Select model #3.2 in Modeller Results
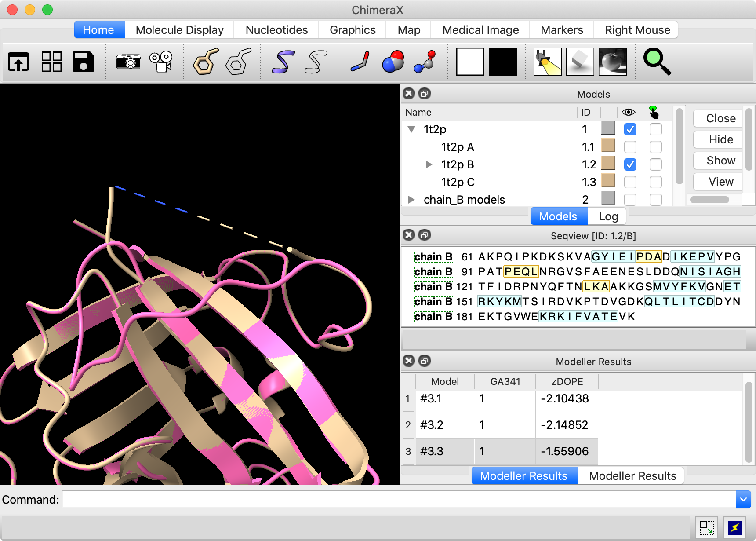This screenshot has width=756, height=541. pos(432,425)
